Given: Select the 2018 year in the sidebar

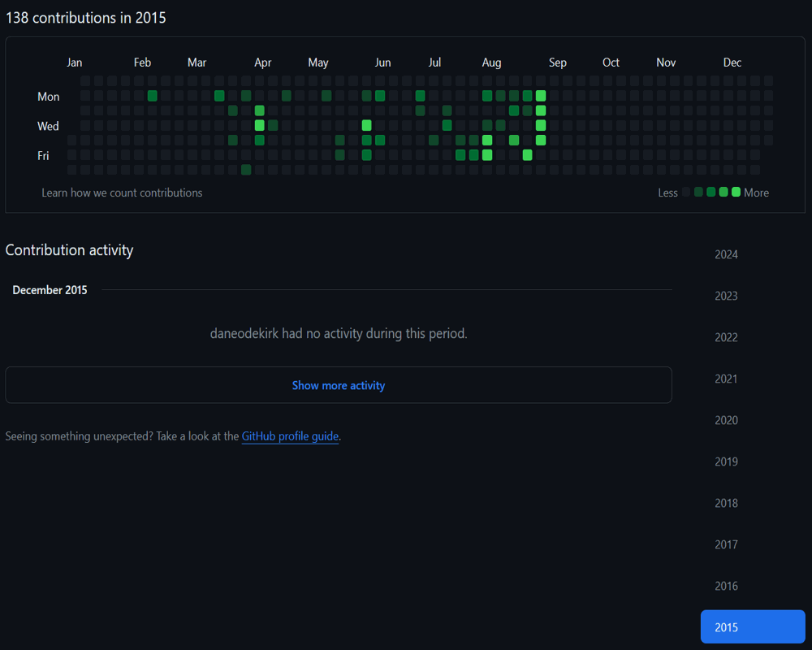Looking at the screenshot, I should (x=726, y=503).
